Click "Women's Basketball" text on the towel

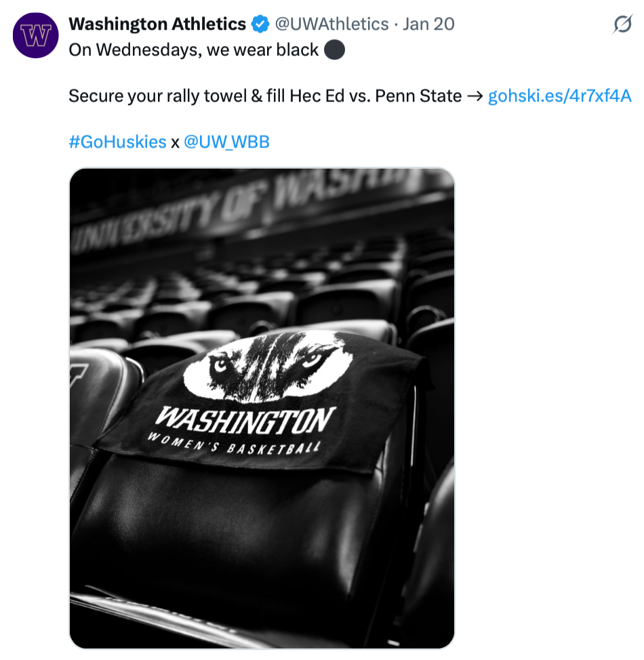click(234, 447)
